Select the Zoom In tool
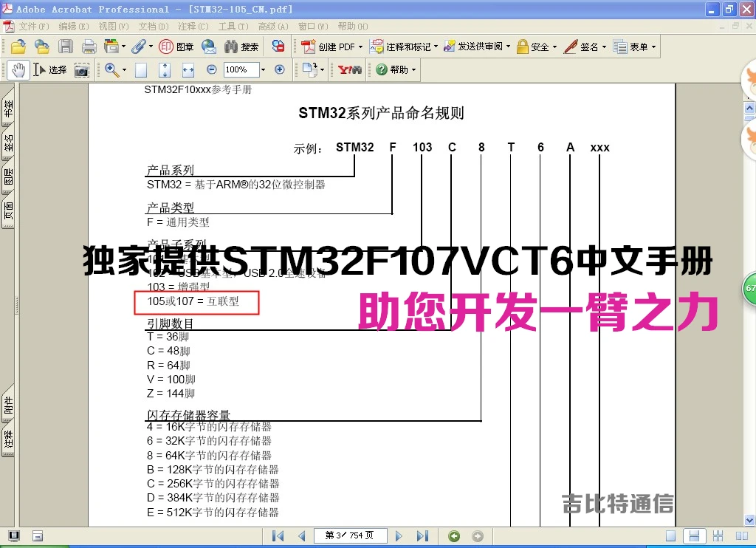The width and height of the screenshot is (756, 548). point(111,69)
